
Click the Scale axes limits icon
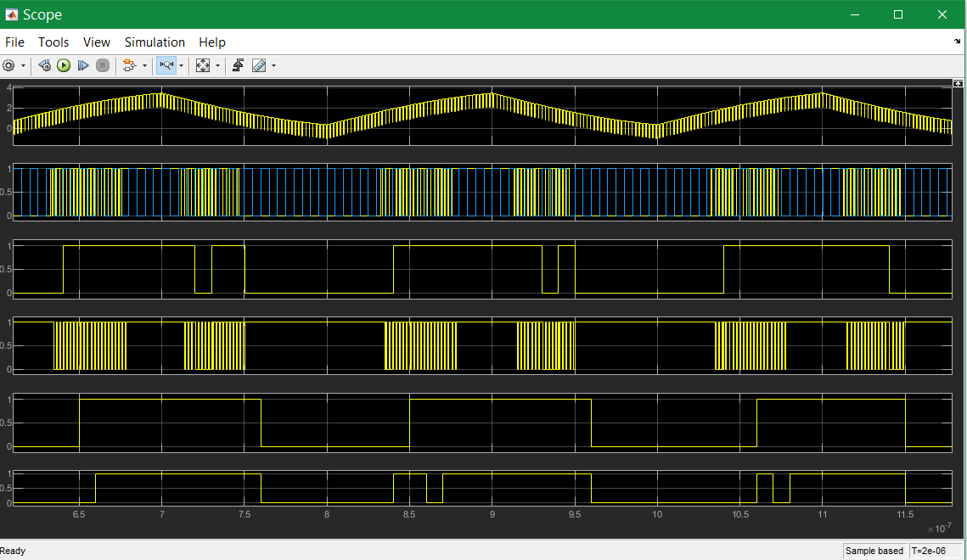(203, 65)
